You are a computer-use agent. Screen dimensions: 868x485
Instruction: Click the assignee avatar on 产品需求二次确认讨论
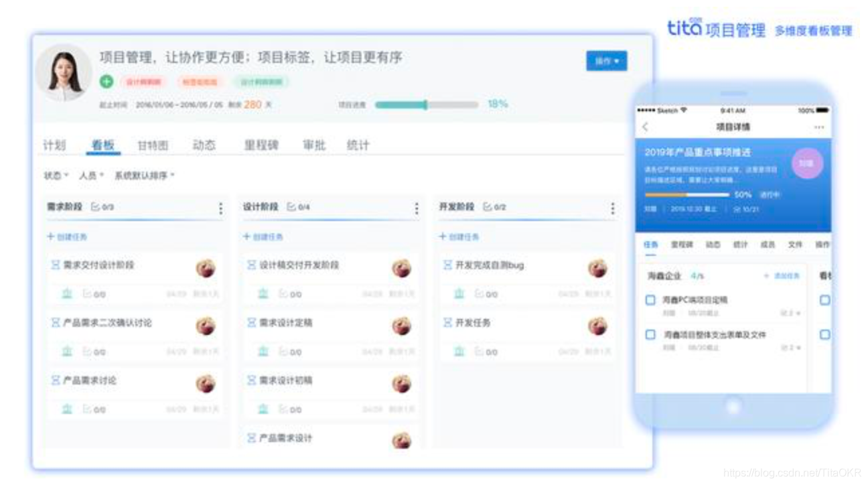[206, 326]
